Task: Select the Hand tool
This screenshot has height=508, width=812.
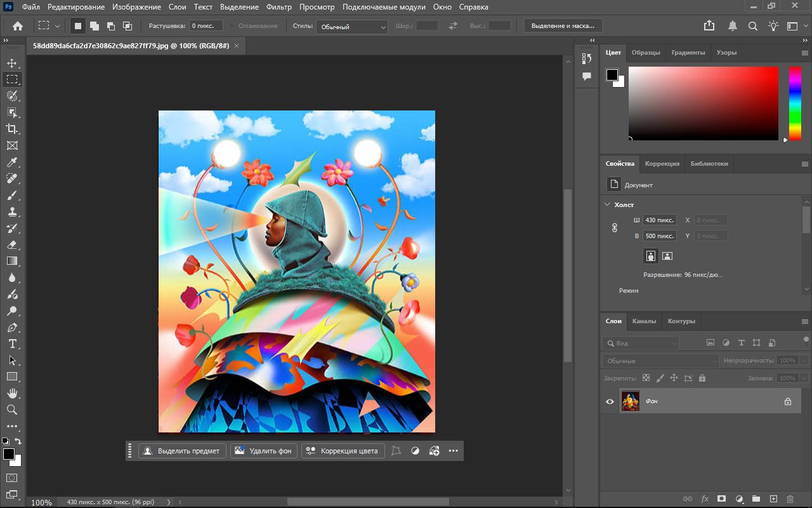Action: tap(12, 393)
